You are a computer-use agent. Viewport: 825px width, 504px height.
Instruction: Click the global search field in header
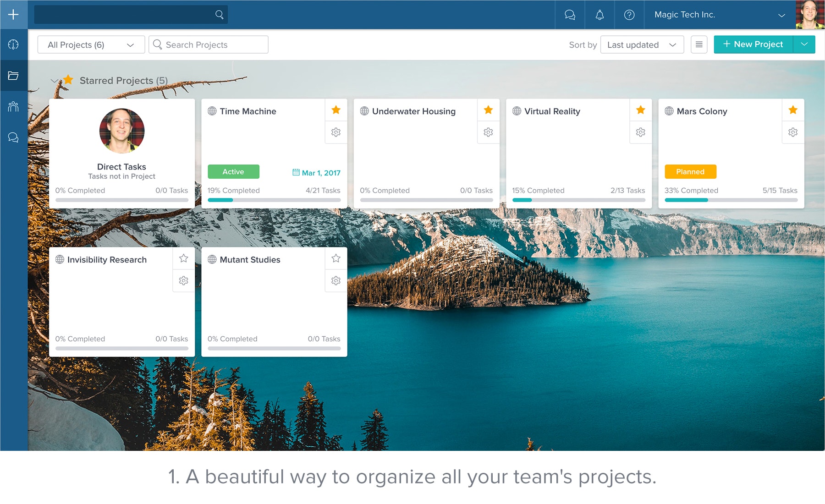(131, 15)
